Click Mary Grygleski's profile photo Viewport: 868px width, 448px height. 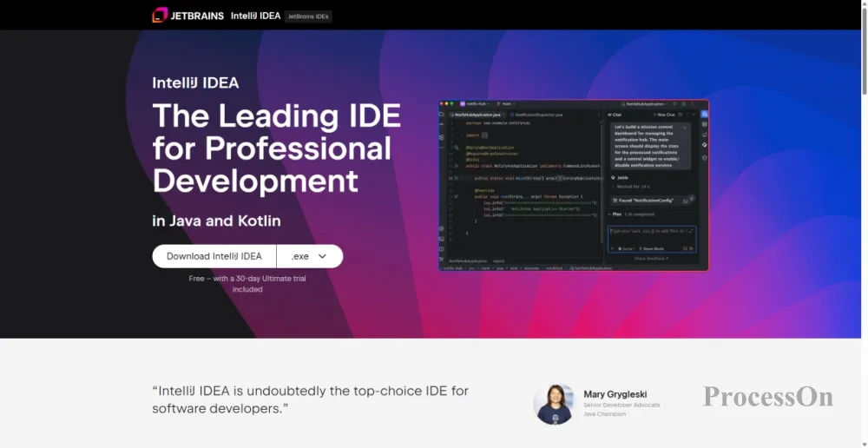554,405
